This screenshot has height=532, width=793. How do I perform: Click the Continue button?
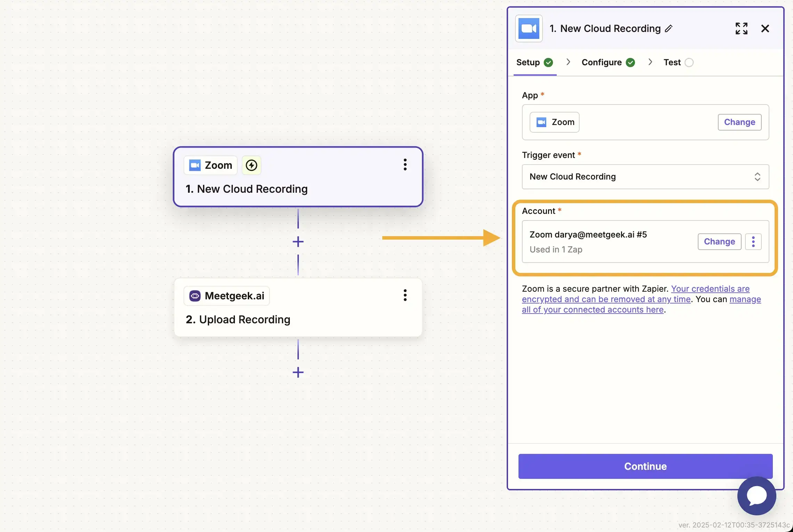pyautogui.click(x=645, y=466)
